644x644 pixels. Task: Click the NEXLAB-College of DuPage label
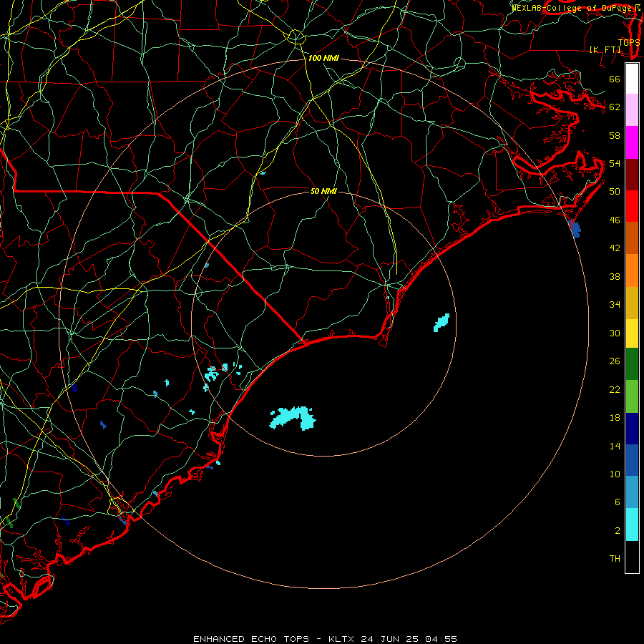tap(572, 8)
